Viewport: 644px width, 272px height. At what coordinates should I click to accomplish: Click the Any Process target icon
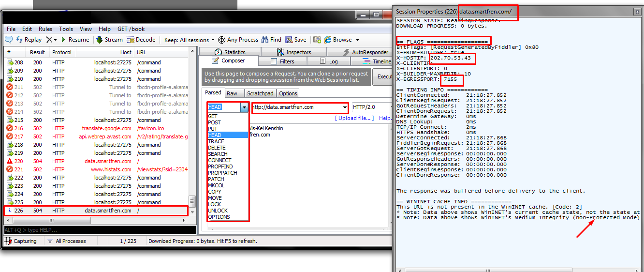221,40
